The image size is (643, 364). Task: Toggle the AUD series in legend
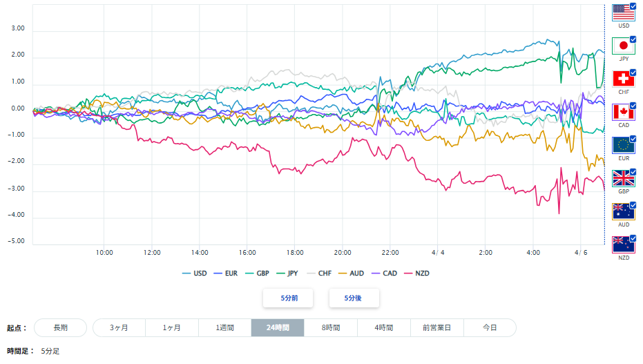point(351,274)
